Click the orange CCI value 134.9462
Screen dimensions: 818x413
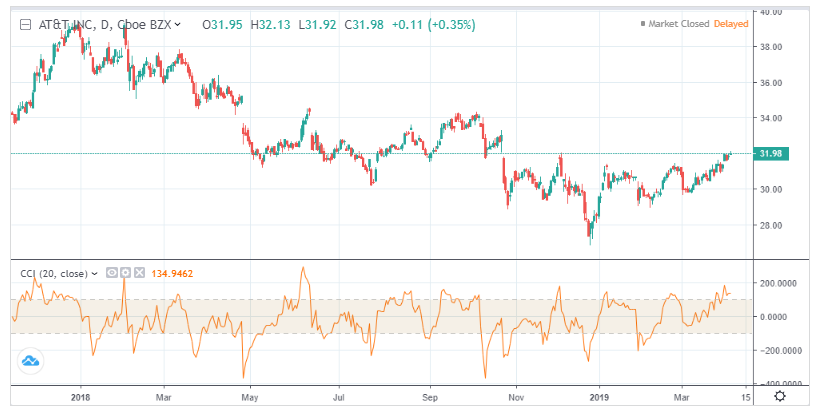pos(173,273)
